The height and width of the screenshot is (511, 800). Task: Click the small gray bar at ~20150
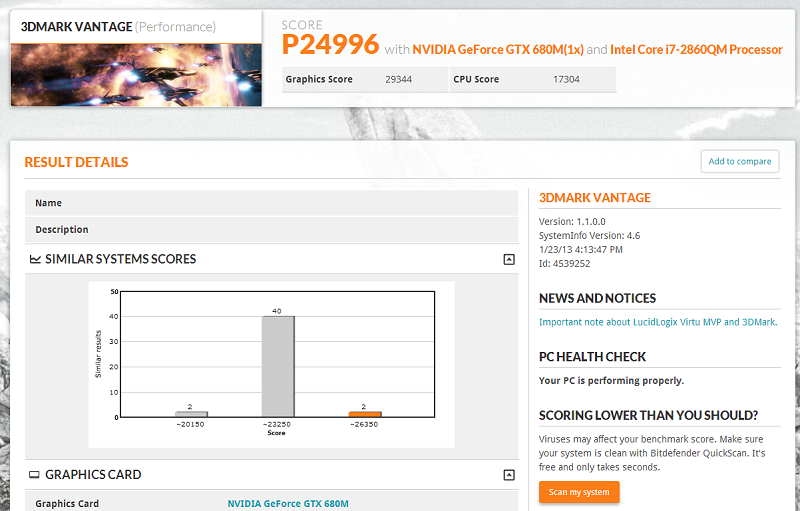point(191,414)
